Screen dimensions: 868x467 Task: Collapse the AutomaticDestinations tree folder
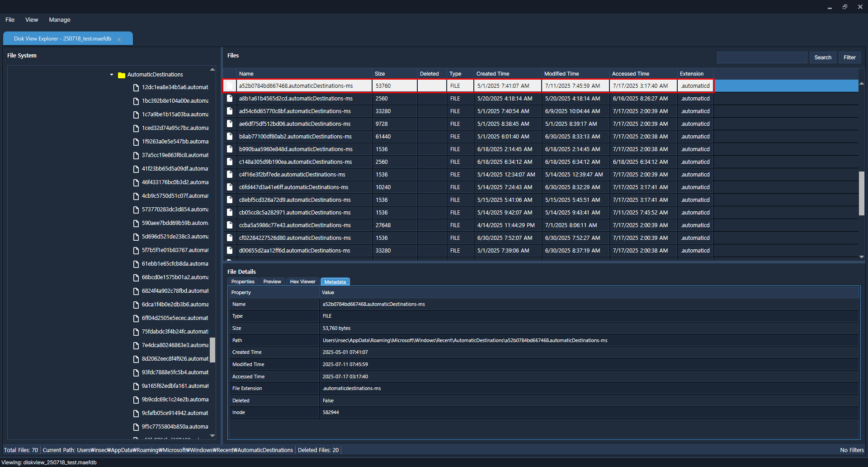112,75
